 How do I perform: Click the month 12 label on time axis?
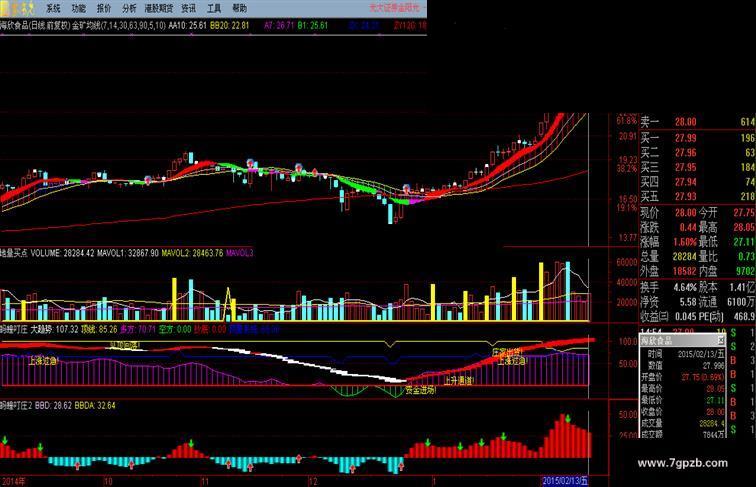313,481
